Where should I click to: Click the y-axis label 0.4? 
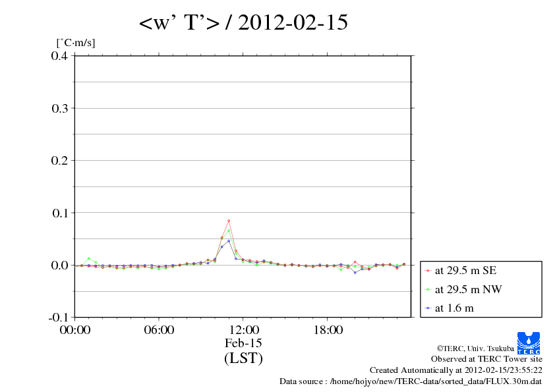click(59, 56)
